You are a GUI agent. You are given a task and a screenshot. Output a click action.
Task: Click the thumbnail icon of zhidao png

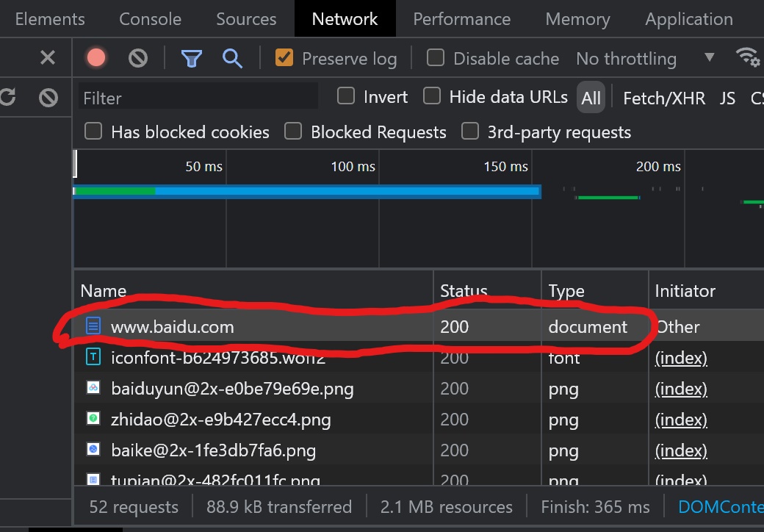coord(93,418)
